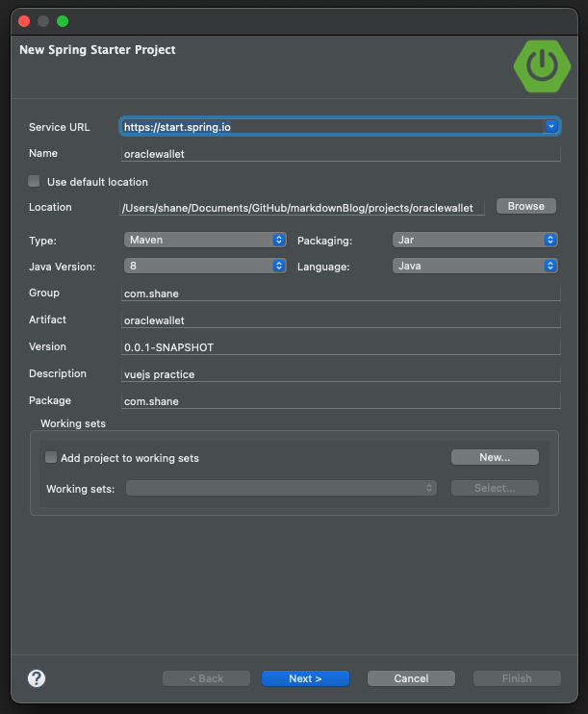Click the New Spring Starter Project title

coord(97,50)
